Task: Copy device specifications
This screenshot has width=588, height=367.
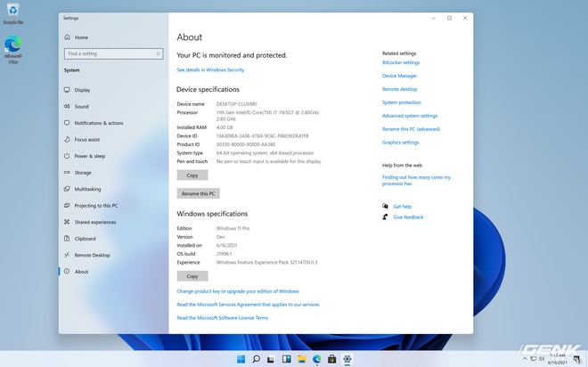Action: click(x=192, y=175)
